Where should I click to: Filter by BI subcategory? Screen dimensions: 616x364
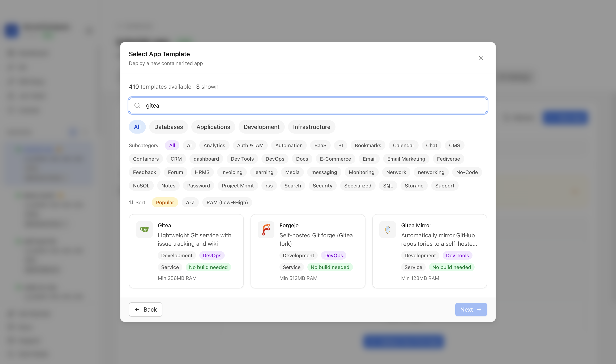[x=340, y=146]
